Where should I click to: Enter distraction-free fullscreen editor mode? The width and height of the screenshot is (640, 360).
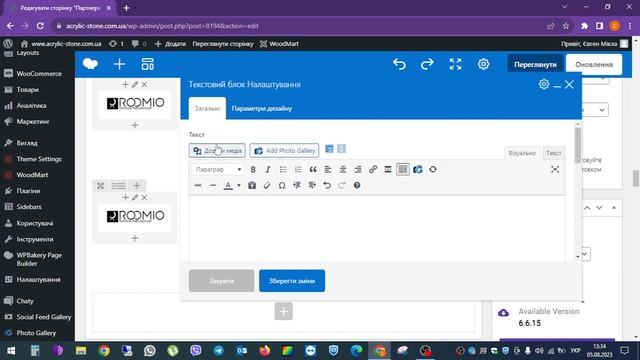(555, 169)
